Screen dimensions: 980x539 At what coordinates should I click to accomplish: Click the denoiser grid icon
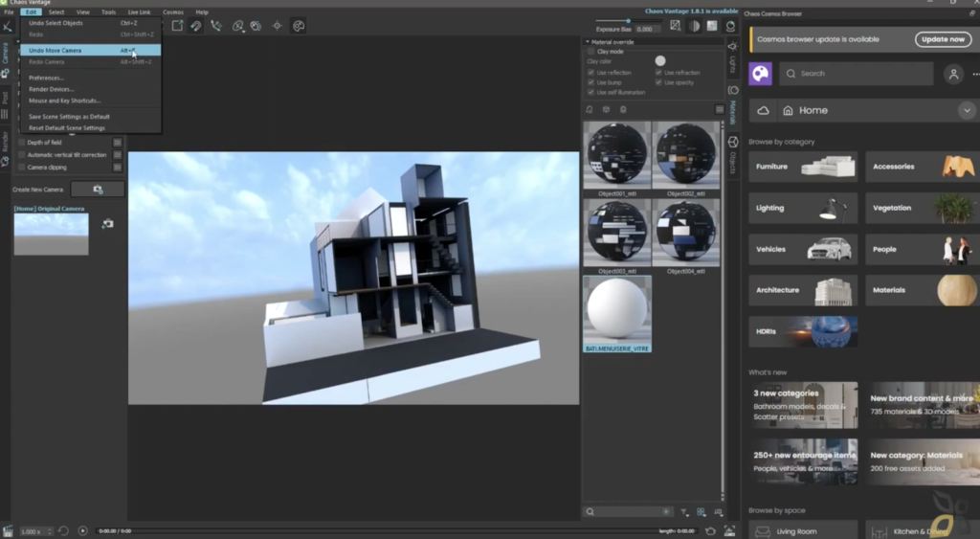[x=712, y=26]
